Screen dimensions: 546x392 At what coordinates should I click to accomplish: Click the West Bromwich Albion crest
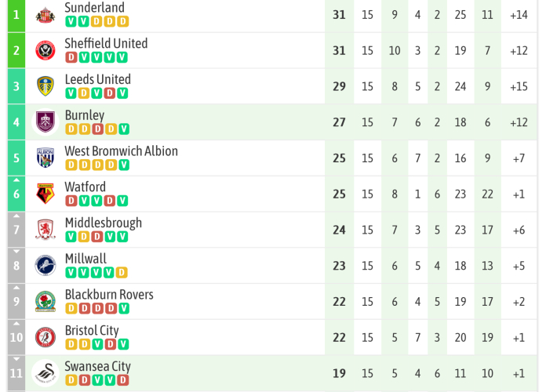tap(45, 158)
